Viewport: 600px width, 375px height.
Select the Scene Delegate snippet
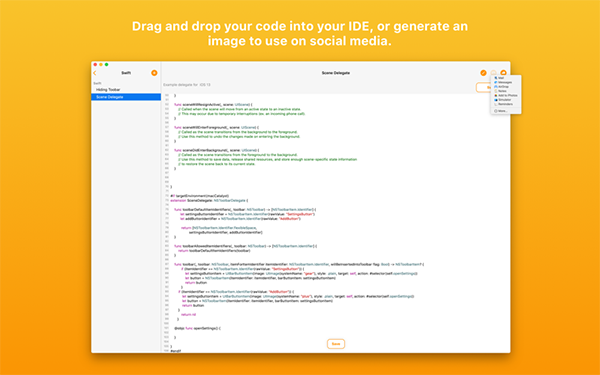pyautogui.click(x=126, y=97)
